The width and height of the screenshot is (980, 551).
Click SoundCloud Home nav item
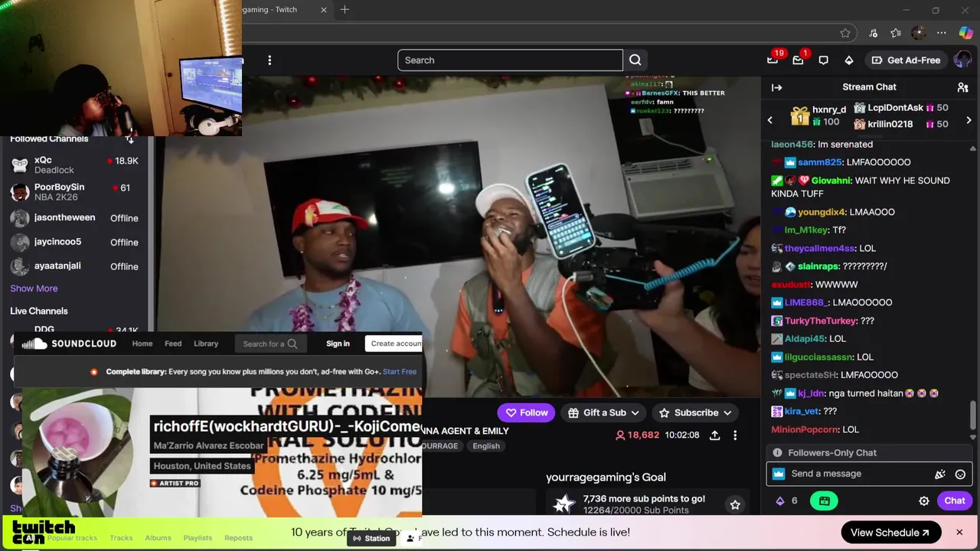[142, 344]
